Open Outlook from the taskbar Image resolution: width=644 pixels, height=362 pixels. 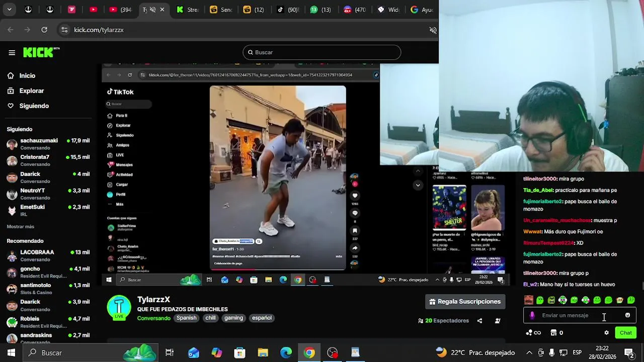(x=194, y=353)
